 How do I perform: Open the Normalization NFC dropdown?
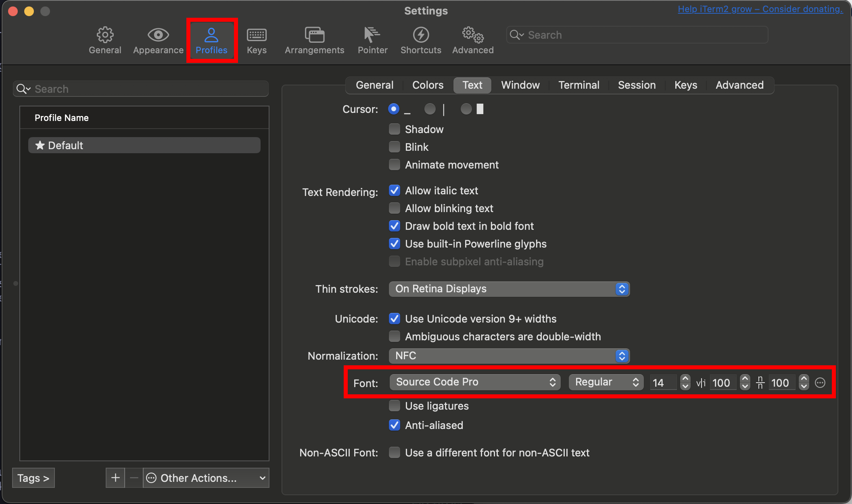(509, 356)
